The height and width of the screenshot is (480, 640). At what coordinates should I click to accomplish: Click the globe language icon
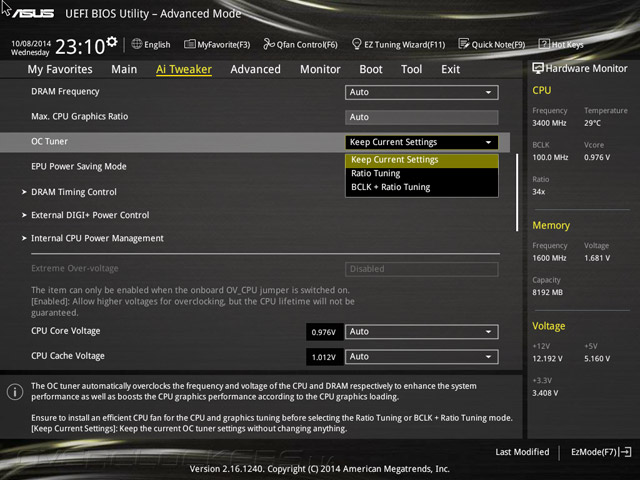[137, 44]
